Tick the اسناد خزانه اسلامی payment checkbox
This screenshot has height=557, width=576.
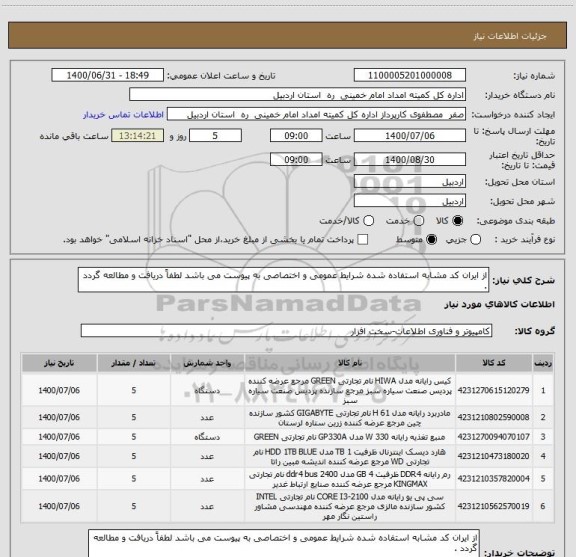coord(363,240)
